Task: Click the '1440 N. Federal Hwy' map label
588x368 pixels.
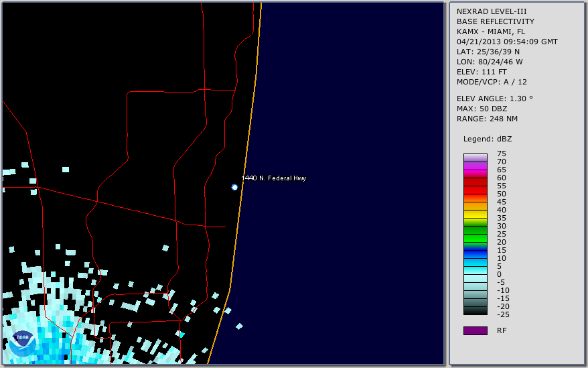Action: [274, 178]
